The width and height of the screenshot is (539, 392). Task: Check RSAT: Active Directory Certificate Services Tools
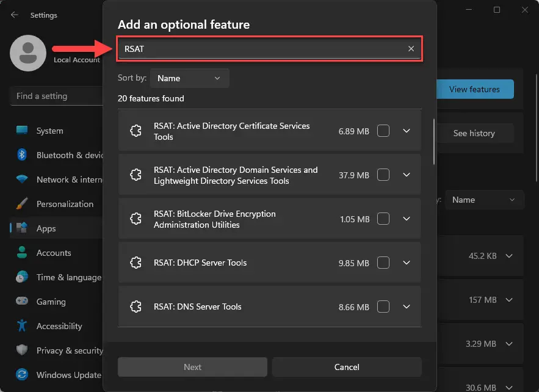pyautogui.click(x=383, y=131)
